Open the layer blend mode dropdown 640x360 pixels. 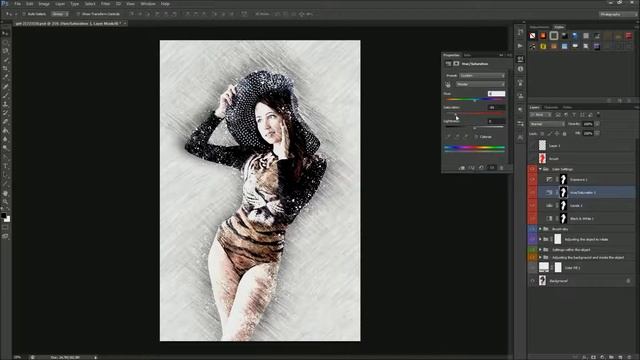pyautogui.click(x=547, y=124)
